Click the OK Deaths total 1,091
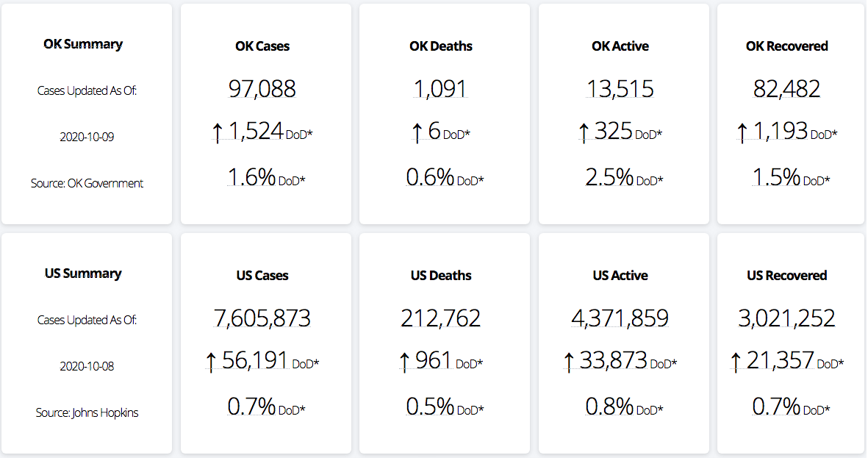Viewport: 868px width, 458px height. [x=440, y=89]
